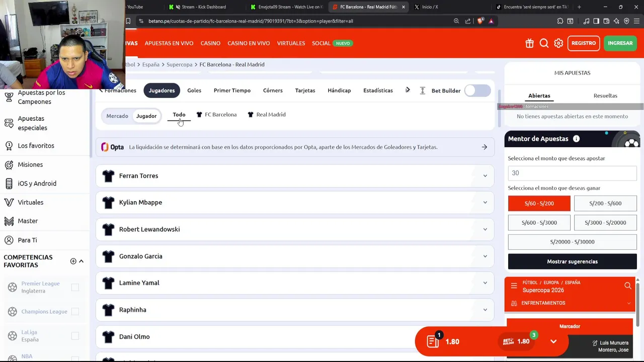644x362 pixels.
Task: Click the browser zoom magnifier icon
Action: (x=456, y=21)
